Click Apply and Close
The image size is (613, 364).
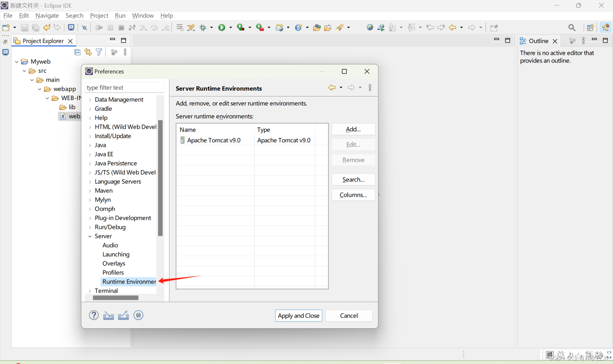pos(299,315)
